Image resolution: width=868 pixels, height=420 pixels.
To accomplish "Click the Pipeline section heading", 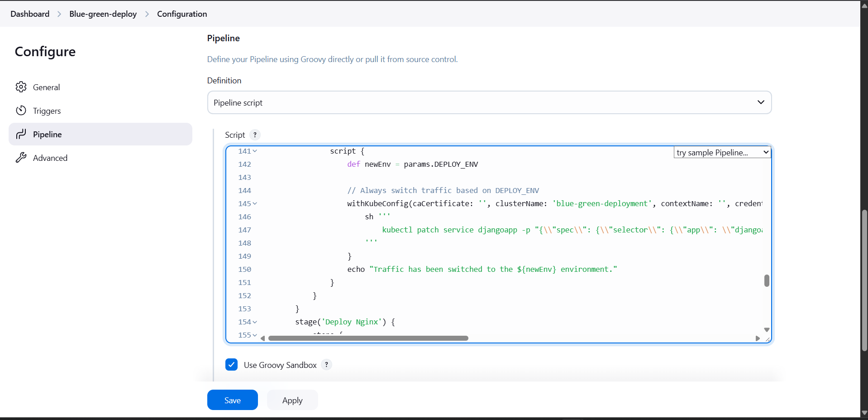I will pyautogui.click(x=224, y=38).
